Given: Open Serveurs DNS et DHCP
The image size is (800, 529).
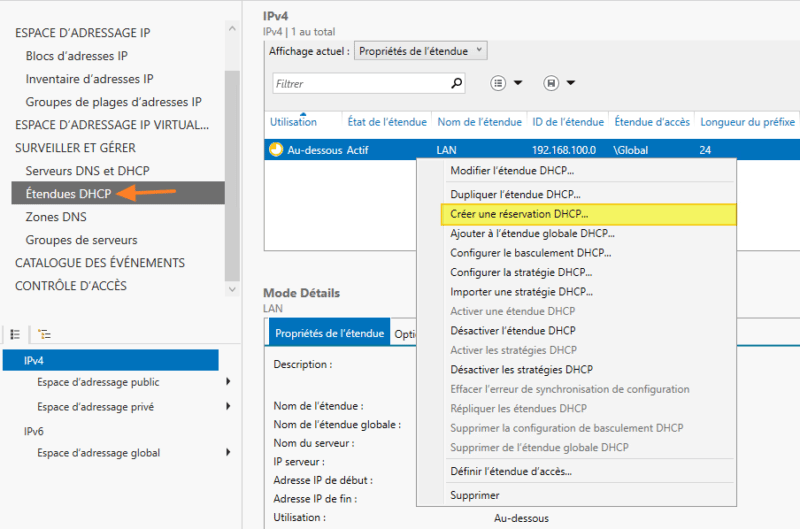Looking at the screenshot, I should [x=87, y=170].
